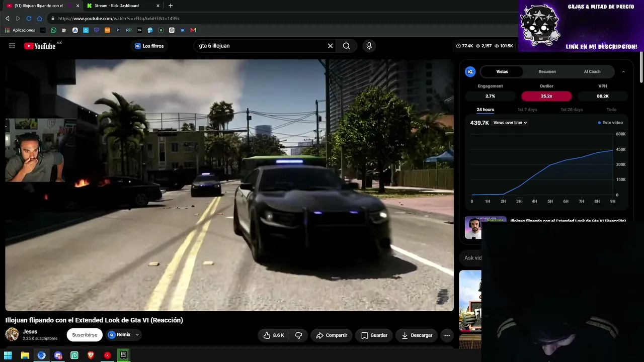Click the browser forward arrow
This screenshot has width=644, height=362.
coord(18,19)
